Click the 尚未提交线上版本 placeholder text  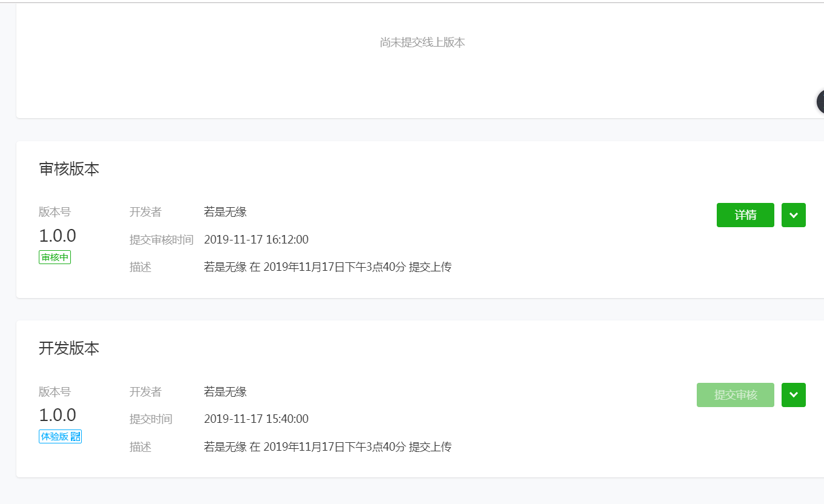tap(422, 42)
